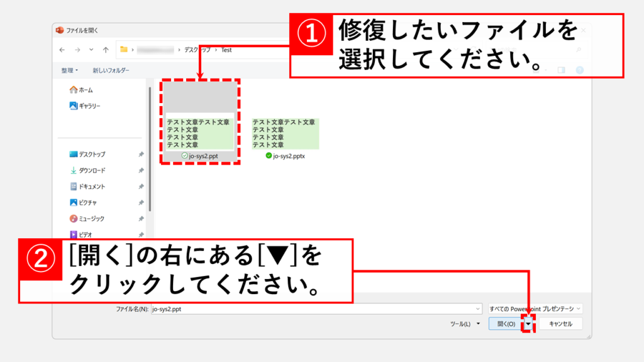The width and height of the screenshot is (644, 362).
Task: Click the 開く(O) button
Action: tap(506, 324)
